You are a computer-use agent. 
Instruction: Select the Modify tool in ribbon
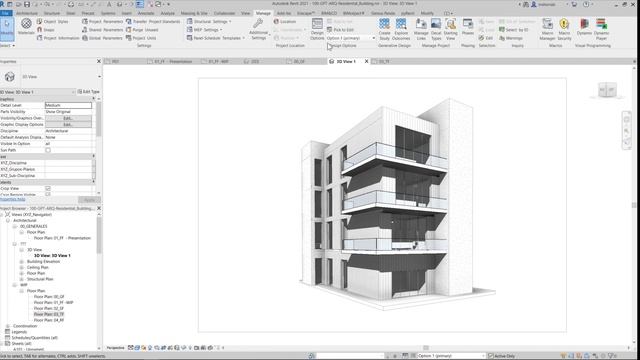pos(7,29)
